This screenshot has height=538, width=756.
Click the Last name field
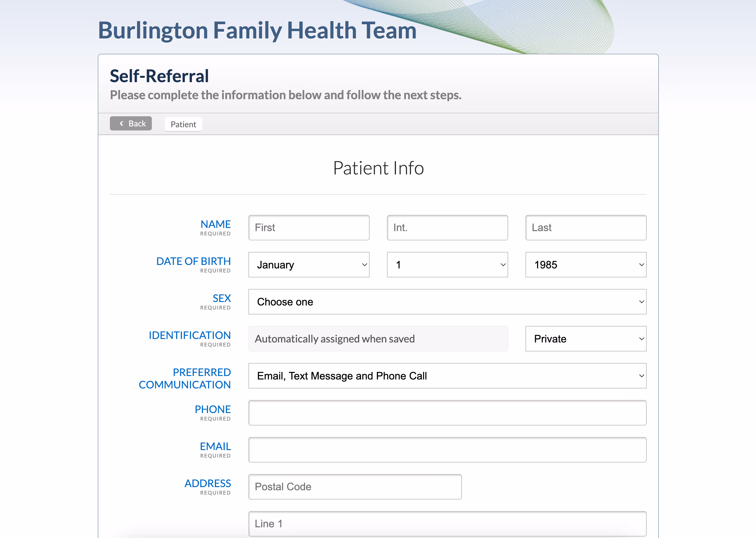click(x=585, y=228)
